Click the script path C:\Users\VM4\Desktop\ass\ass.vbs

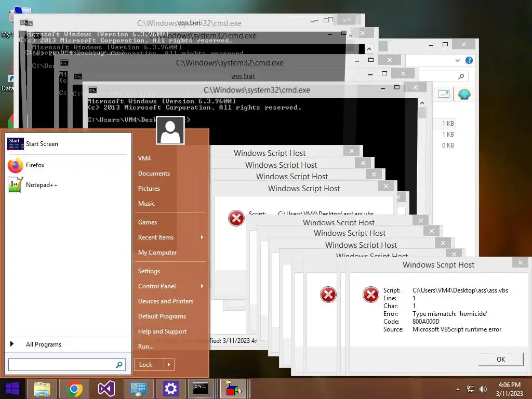460,290
